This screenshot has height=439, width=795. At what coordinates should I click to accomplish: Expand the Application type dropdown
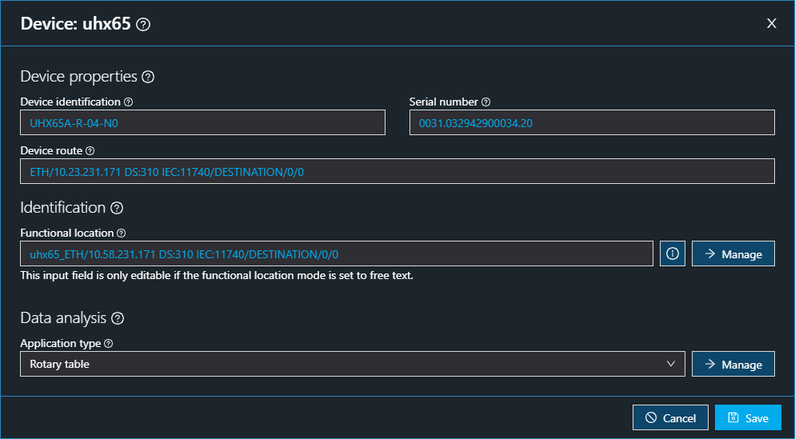click(x=670, y=364)
